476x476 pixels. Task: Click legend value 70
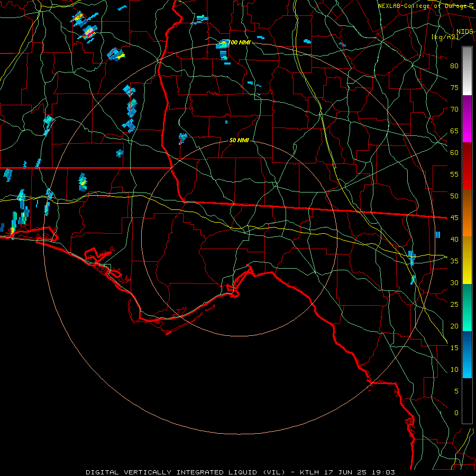point(454,109)
